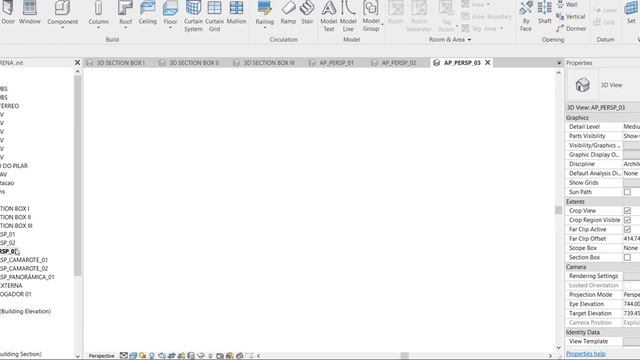Uncheck Crop Region Visible checkbox
This screenshot has width=640, height=360.
(627, 220)
